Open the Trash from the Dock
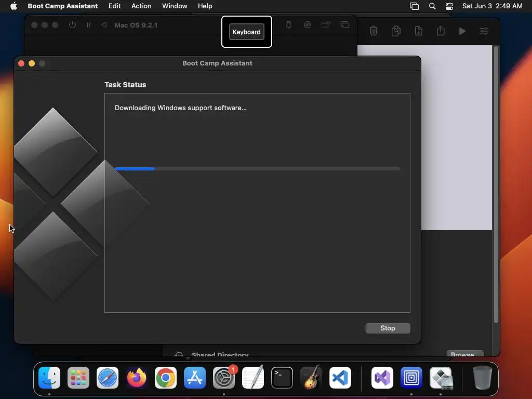Screen dimensions: 532x399 click(483, 378)
